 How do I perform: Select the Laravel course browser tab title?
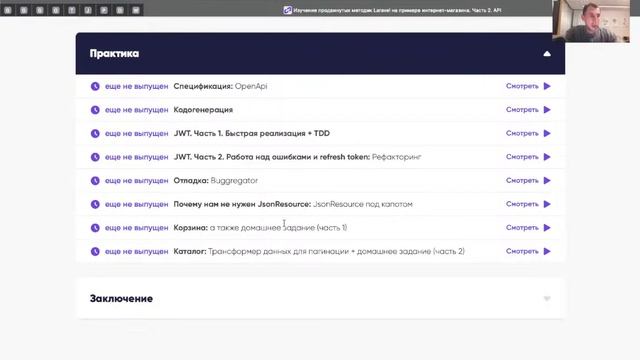397,10
